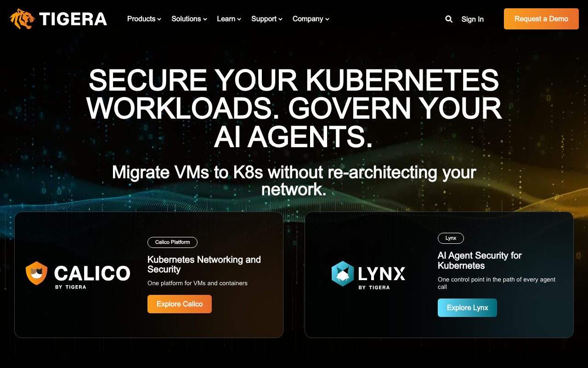
Task: Click 'One control point in the path' text
Action: point(497,283)
